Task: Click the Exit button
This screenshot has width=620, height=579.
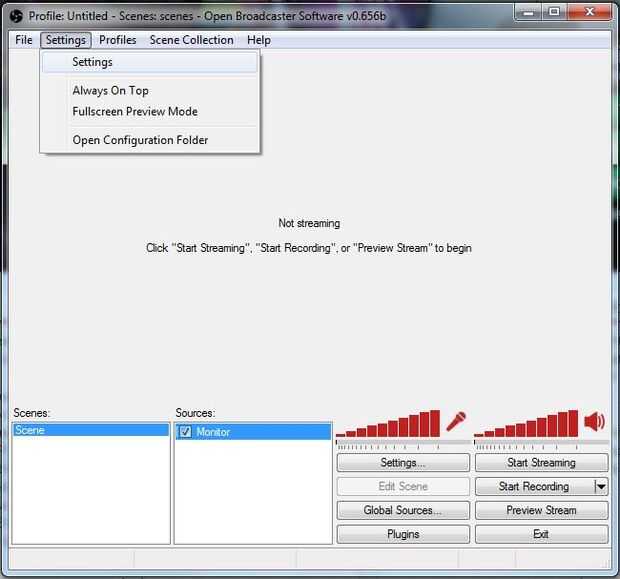Action: (541, 534)
